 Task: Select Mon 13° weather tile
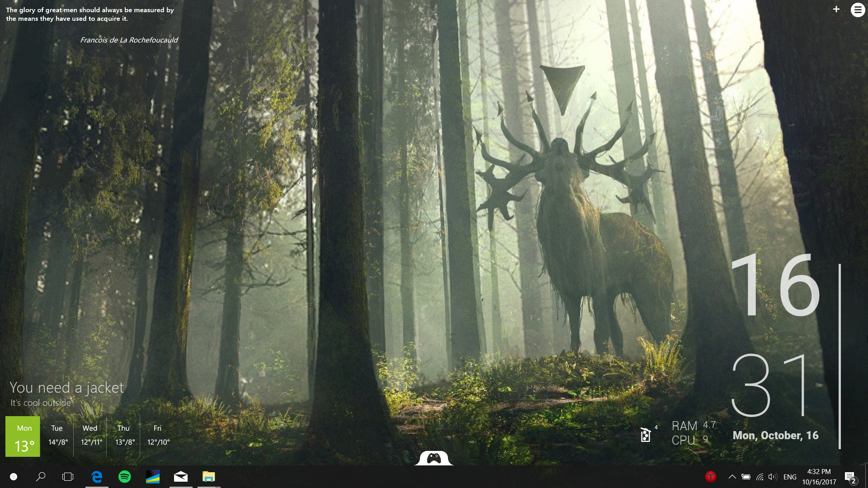tap(23, 436)
